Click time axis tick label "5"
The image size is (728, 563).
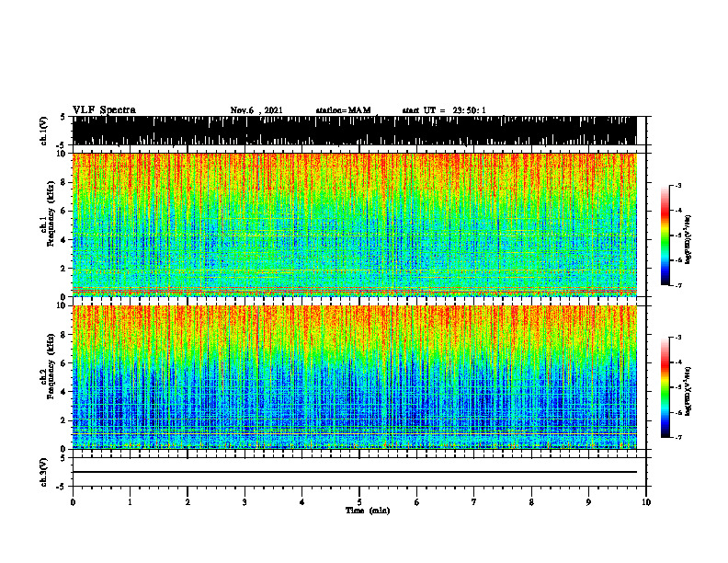coord(359,502)
